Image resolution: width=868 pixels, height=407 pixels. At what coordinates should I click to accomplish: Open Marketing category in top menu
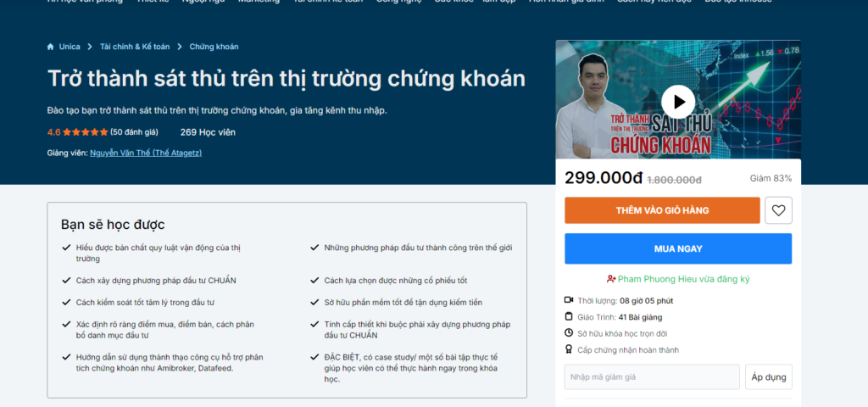(259, 2)
